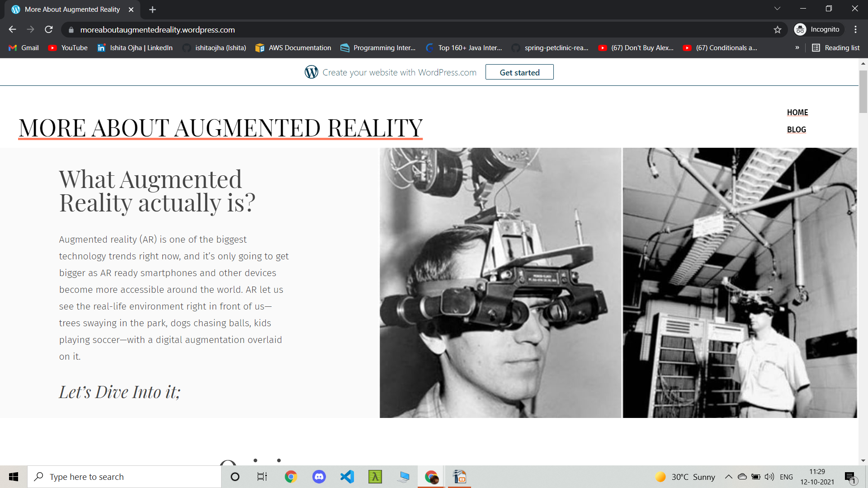Click the WordPress logo in banner
Image resolution: width=868 pixels, height=488 pixels.
pos(311,72)
